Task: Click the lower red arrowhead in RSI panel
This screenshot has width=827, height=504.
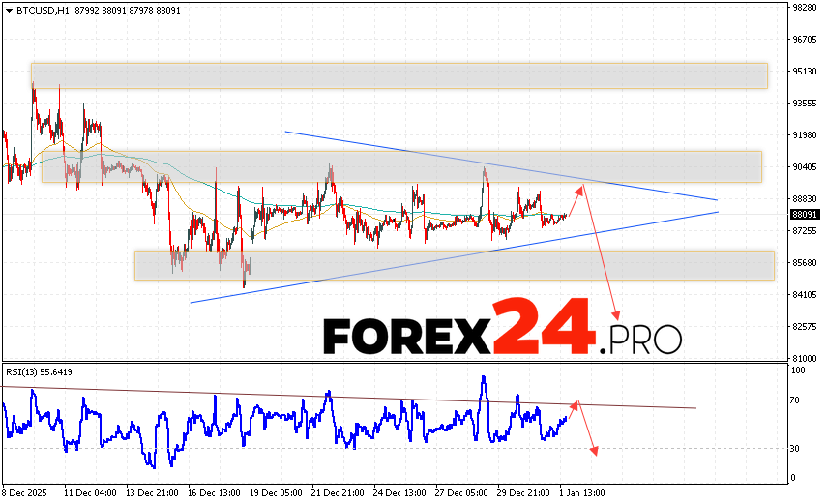Action: click(593, 450)
